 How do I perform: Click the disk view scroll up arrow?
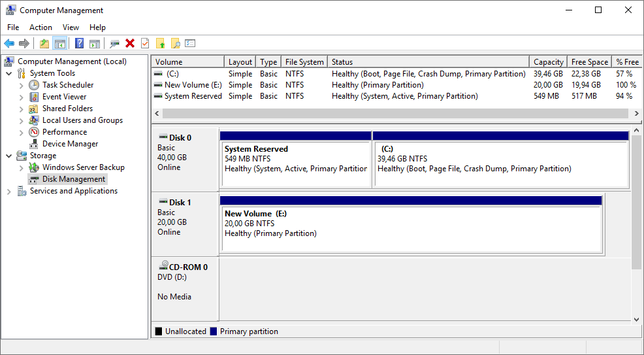click(x=636, y=131)
